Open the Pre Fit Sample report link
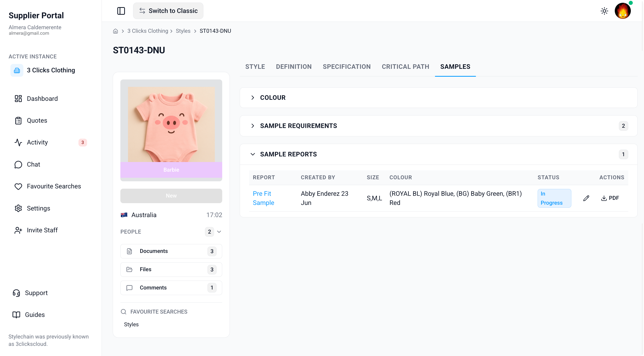 click(x=263, y=198)
